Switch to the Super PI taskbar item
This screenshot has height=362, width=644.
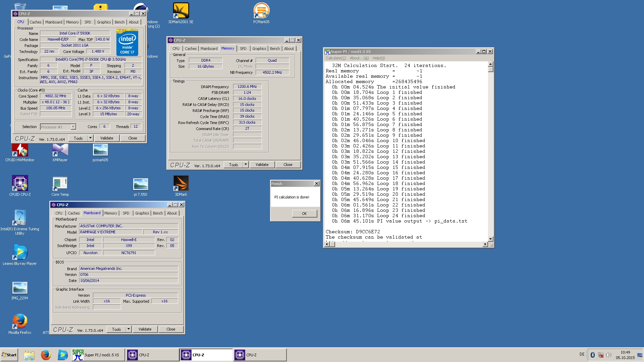[x=98, y=355]
